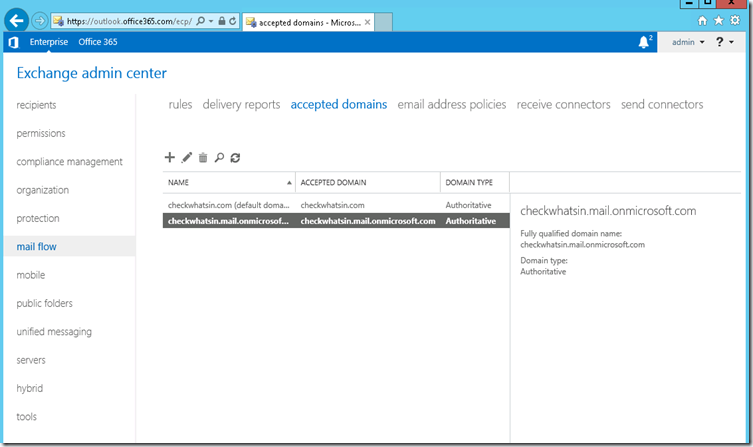
Task: Open recipients in left navigation
Action: (36, 105)
